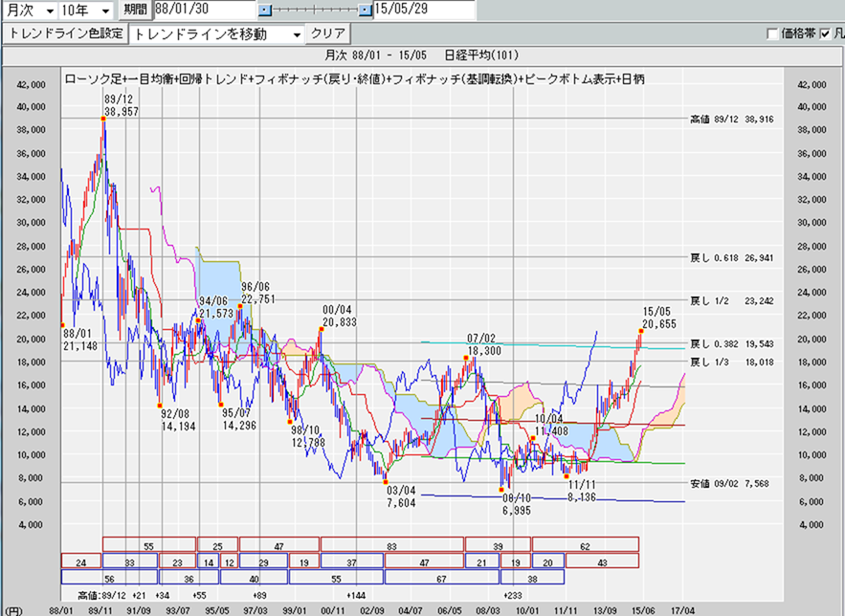This screenshot has width=845, height=616.
Task: Click the 高値 89/12 38,916 line label
Action: point(732,120)
